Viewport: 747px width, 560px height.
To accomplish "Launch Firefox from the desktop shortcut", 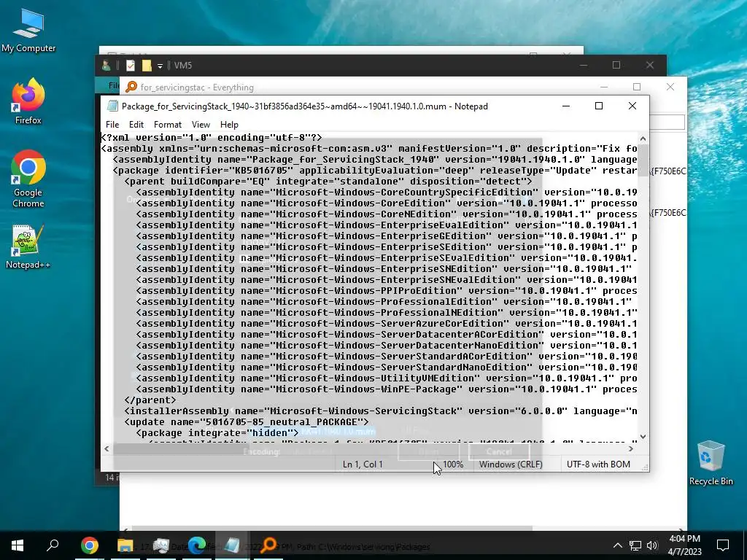I will coord(28,101).
